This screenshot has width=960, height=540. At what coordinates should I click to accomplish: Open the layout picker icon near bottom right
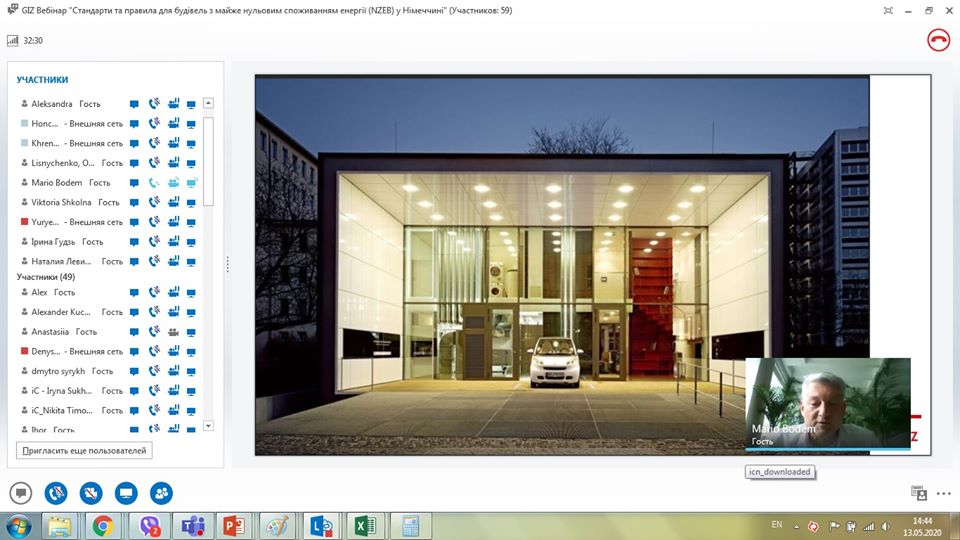(x=919, y=493)
